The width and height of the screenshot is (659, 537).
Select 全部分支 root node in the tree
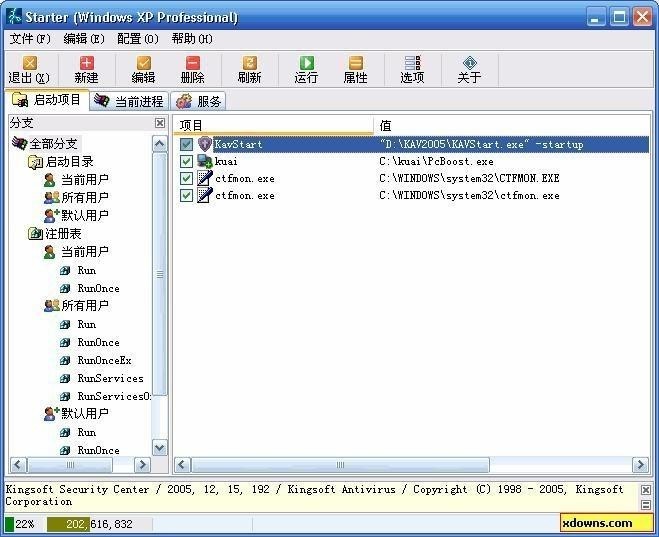click(53, 144)
